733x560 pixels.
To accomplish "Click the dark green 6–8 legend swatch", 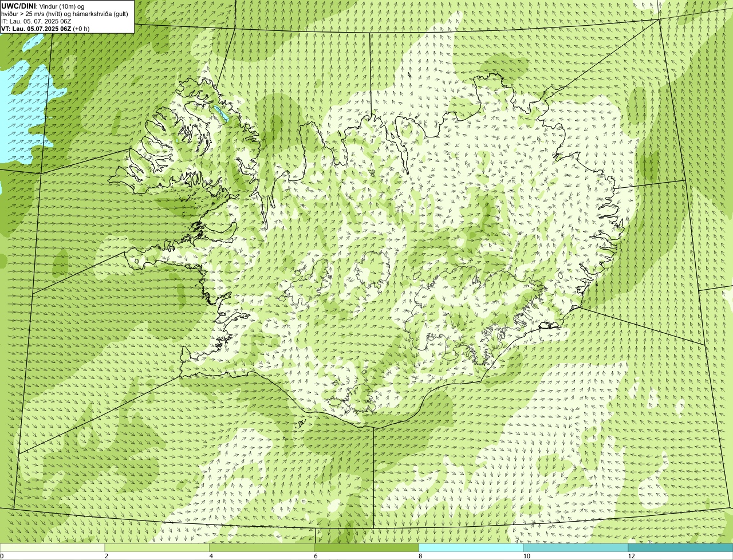I will pos(367,547).
